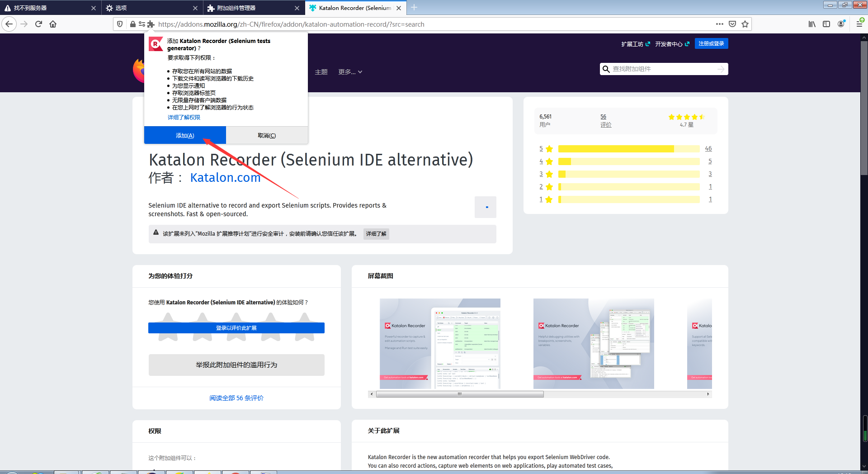This screenshot has width=868, height=474.
Task: Save page to Pocket
Action: [732, 24]
